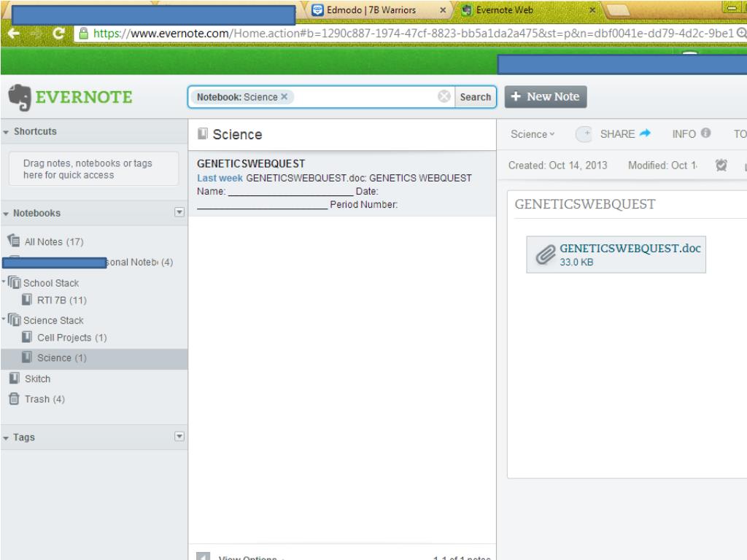Collapse the Science Stack

[x=4, y=317]
